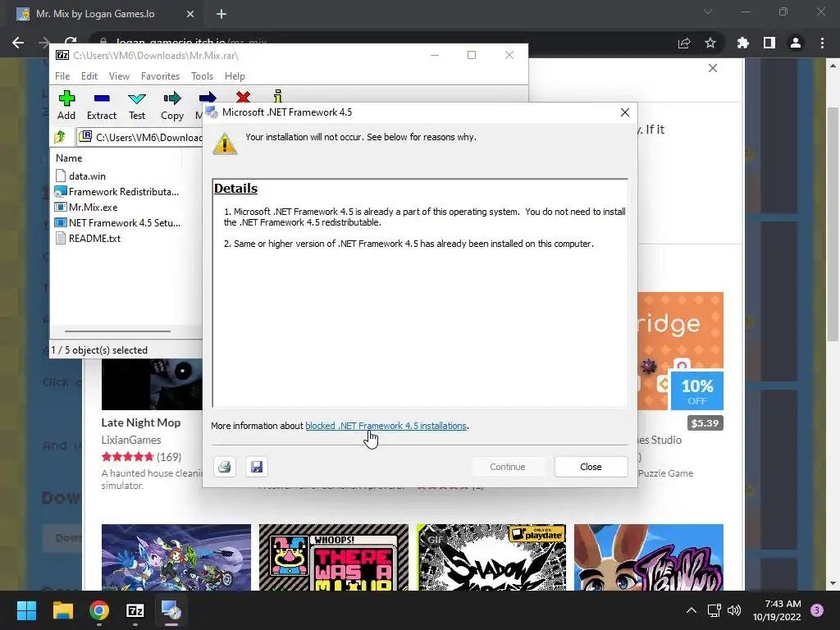This screenshot has width=840, height=630.
Task: Open blocked .NET Framework 4.5 installations link
Action: point(386,426)
